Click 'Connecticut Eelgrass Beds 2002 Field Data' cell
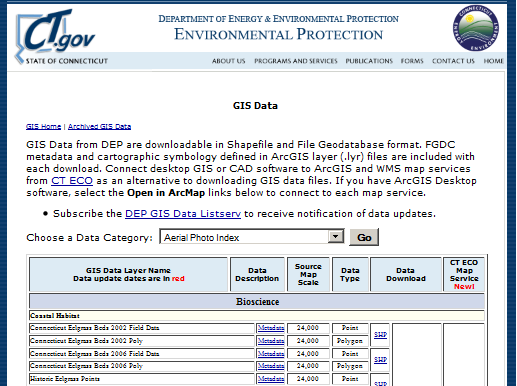This screenshot has width=517, height=386. [x=142, y=328]
